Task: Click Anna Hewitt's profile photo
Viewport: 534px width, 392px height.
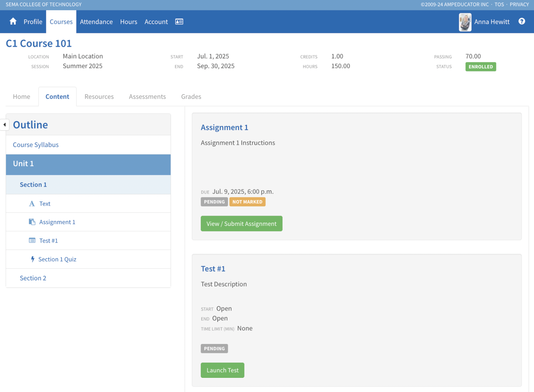Action: tap(465, 22)
